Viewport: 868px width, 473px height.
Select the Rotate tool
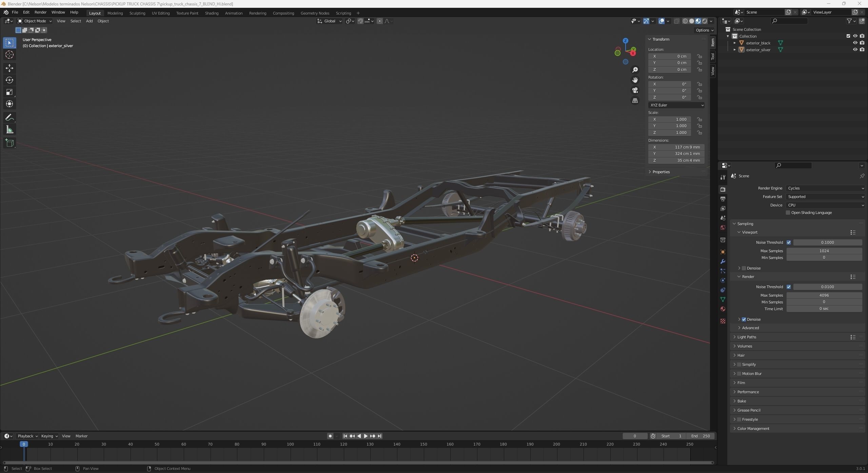tap(9, 80)
